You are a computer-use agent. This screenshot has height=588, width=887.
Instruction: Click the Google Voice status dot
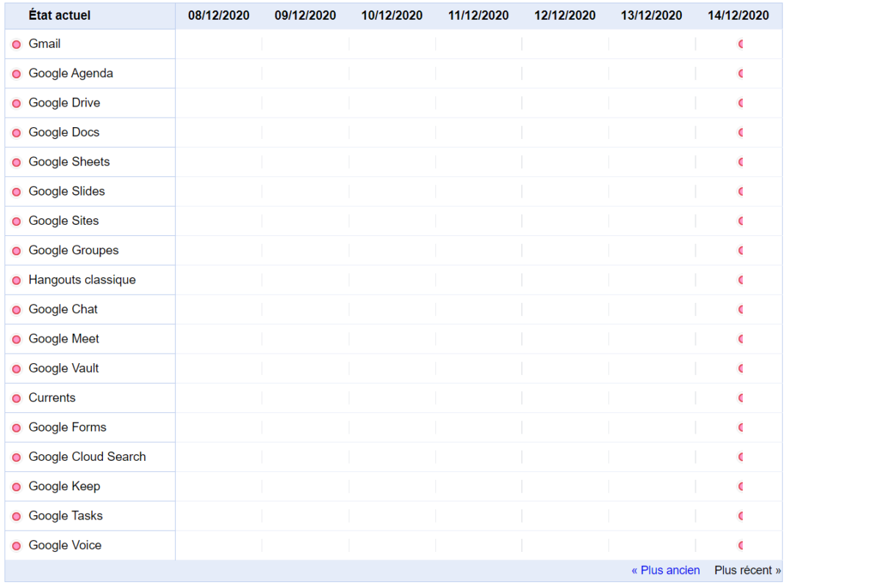[16, 546]
